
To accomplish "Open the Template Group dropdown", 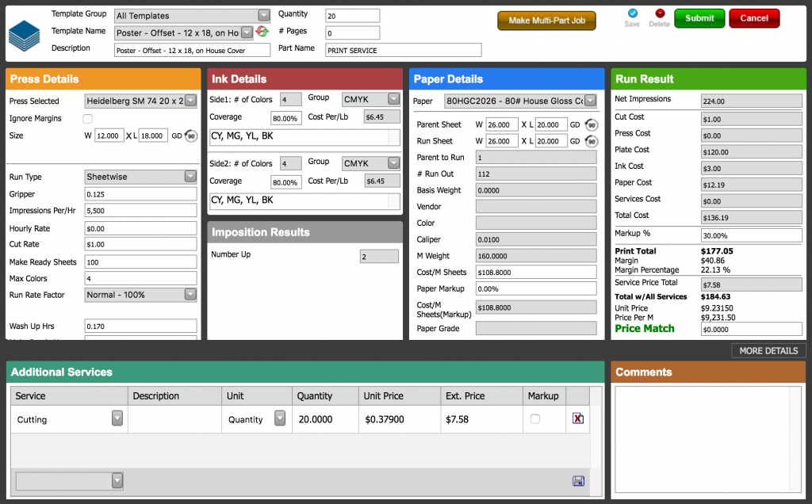I will (263, 15).
